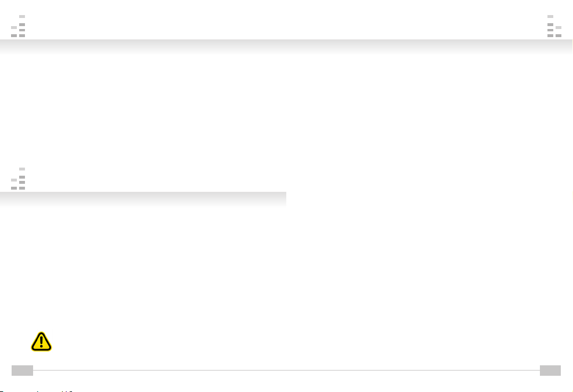The width and height of the screenshot is (573, 392).
Task: Select the stacked bars icon at top-right header
Action: (x=554, y=26)
